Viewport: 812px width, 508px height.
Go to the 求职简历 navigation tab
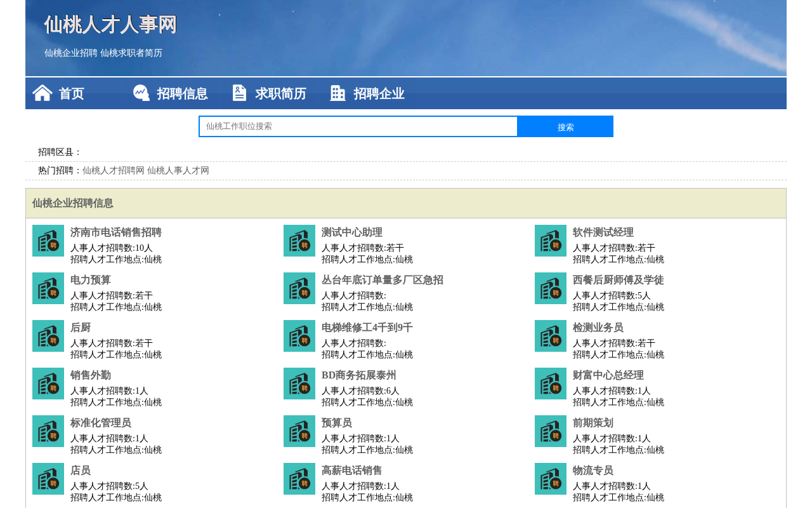tap(280, 94)
